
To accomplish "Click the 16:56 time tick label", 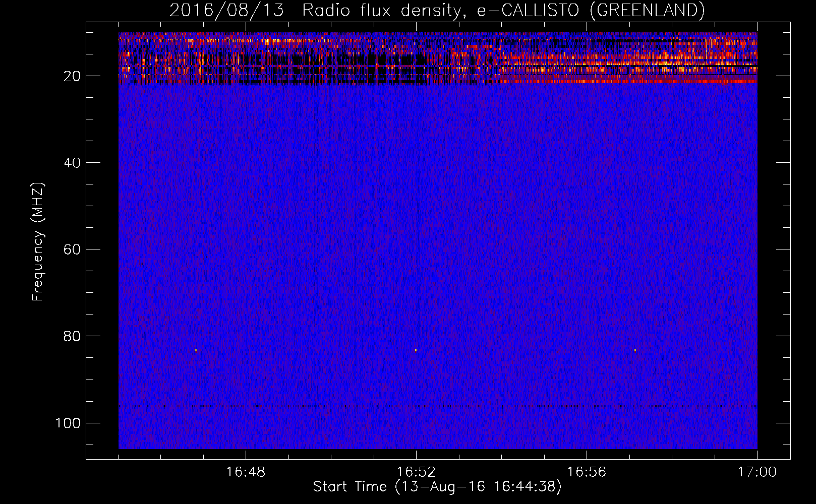I will pos(587,472).
